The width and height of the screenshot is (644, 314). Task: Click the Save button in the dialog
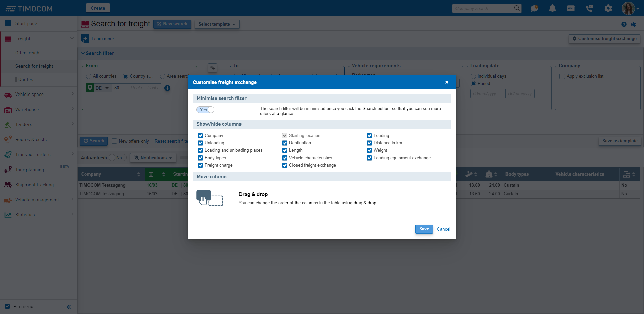(x=424, y=229)
